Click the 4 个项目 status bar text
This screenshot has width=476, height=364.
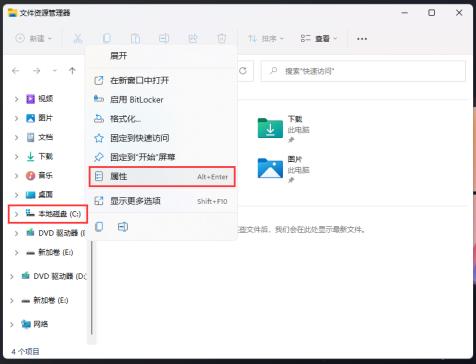click(25, 352)
